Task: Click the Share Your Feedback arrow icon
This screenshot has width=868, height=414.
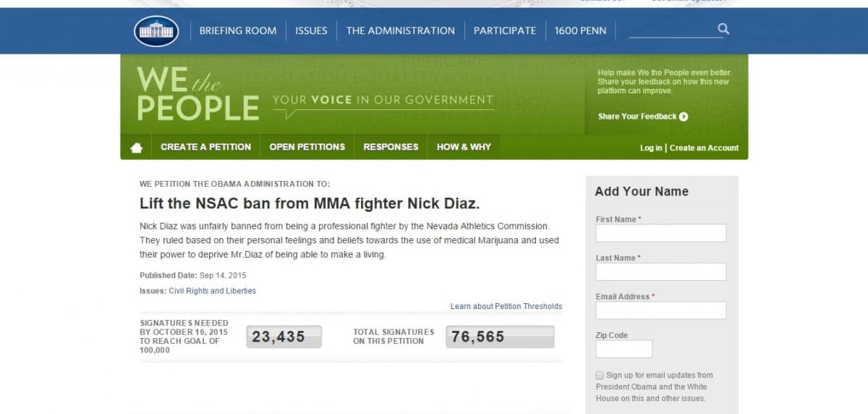Action: (684, 117)
